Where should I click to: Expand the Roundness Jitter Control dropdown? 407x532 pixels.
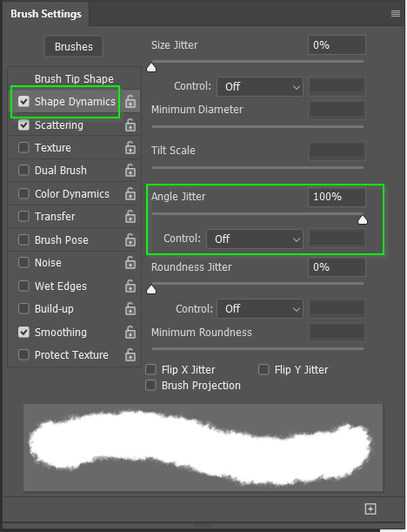coord(260,308)
